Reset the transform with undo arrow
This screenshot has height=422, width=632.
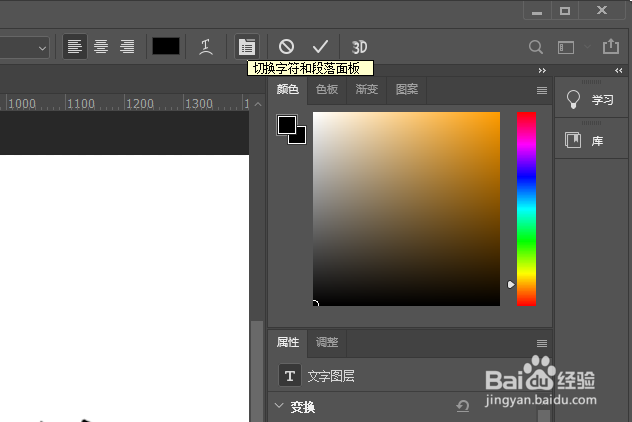[463, 406]
